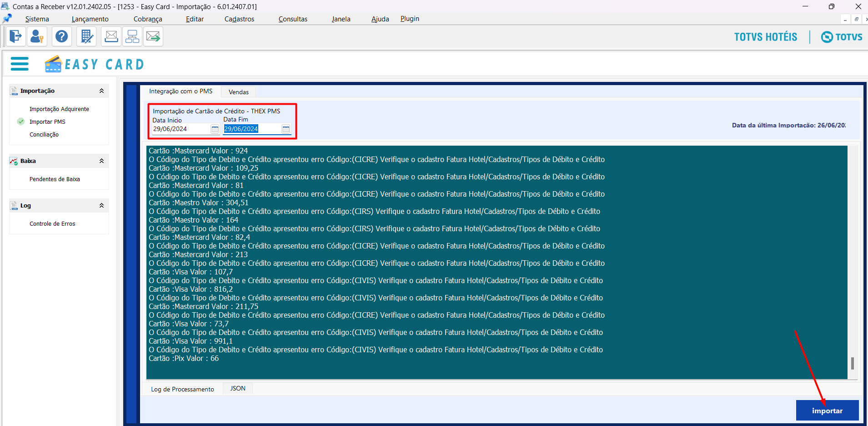This screenshot has height=426, width=868.
Task: Click the log line "Cartão :Maestro Valor : 304,51"
Action: (199, 203)
